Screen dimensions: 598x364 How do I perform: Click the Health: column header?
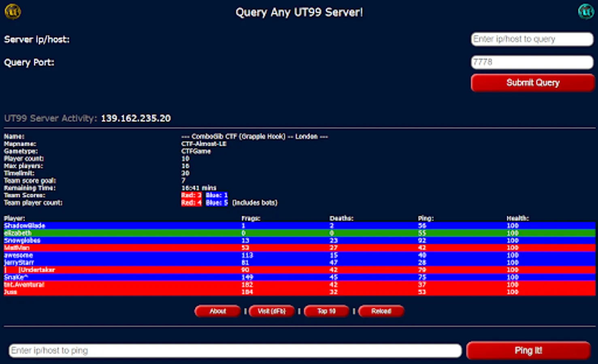(x=517, y=218)
